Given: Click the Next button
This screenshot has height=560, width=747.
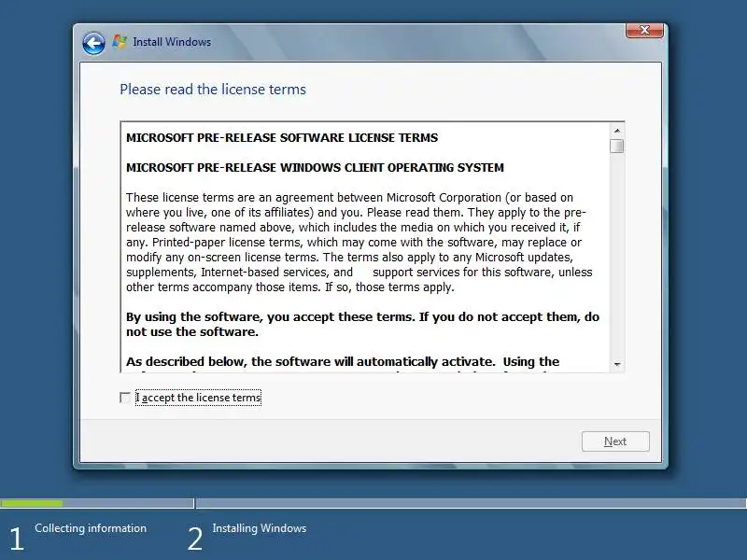Looking at the screenshot, I should [x=615, y=441].
